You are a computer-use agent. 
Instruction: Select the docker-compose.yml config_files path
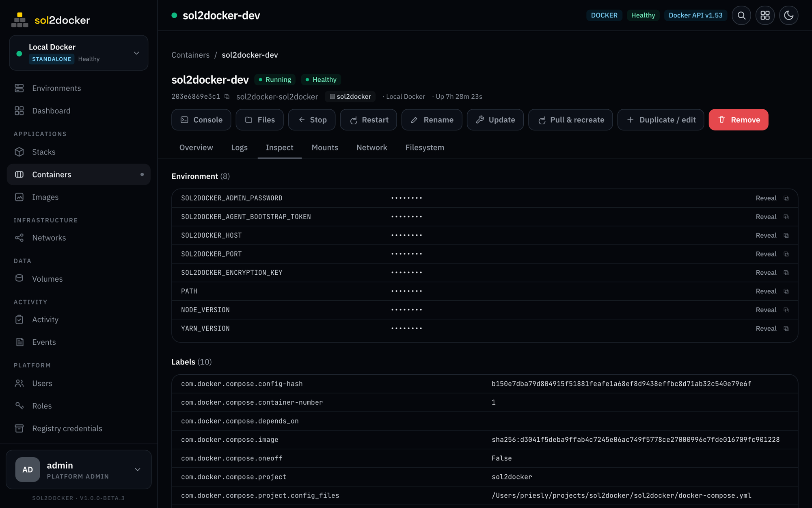pyautogui.click(x=622, y=496)
